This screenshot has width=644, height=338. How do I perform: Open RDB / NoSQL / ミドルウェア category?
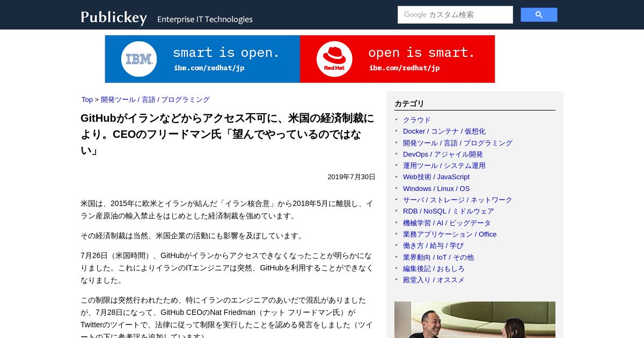449,211
